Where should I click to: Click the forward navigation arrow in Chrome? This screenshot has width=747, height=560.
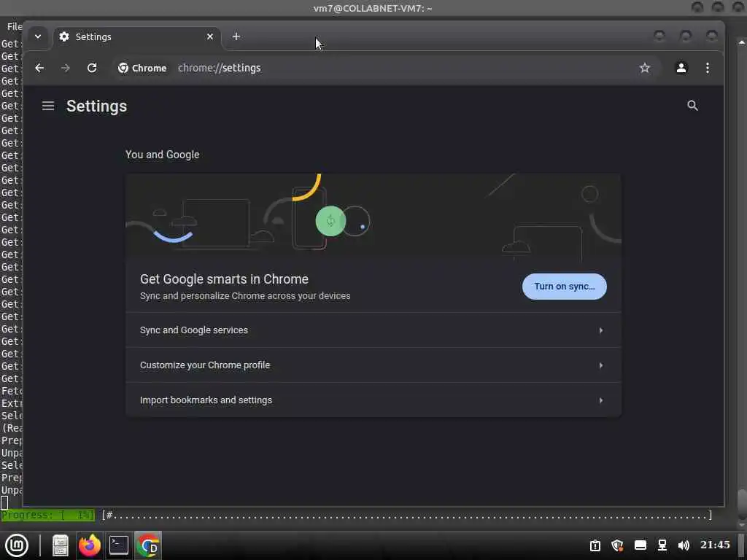pos(65,68)
